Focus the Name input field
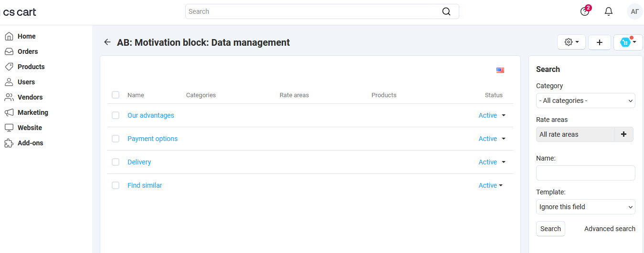644x253 pixels. point(585,173)
